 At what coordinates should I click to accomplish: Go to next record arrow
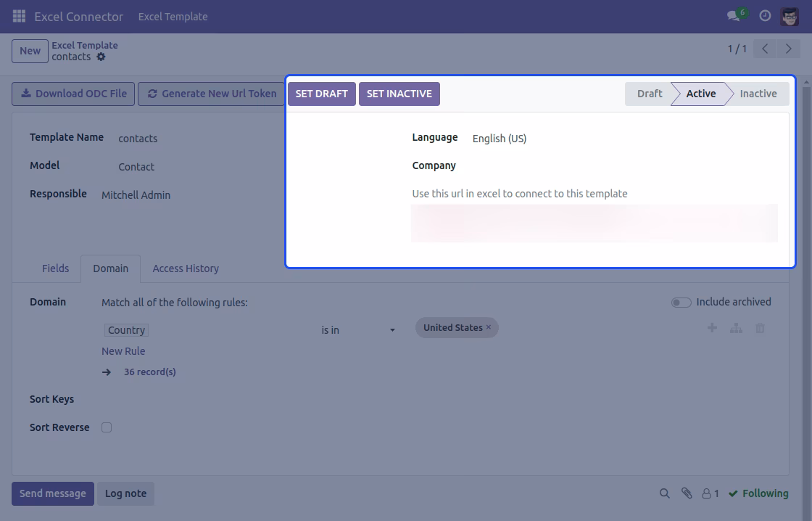click(789, 49)
